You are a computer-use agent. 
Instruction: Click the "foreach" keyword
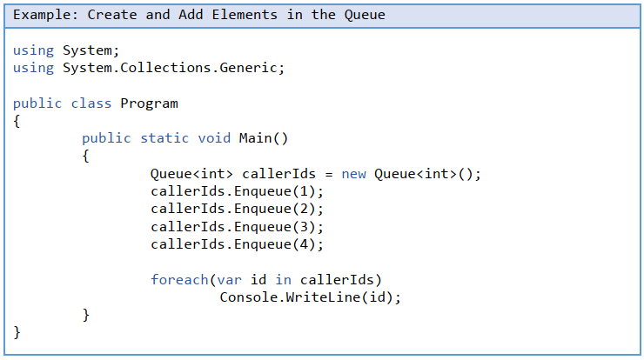(178, 280)
